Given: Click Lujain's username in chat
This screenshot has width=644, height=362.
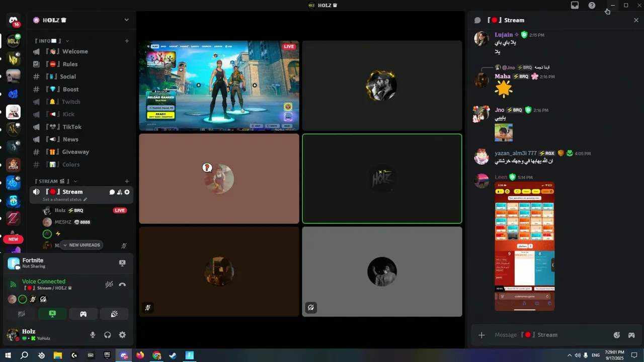Looking at the screenshot, I should (x=504, y=35).
